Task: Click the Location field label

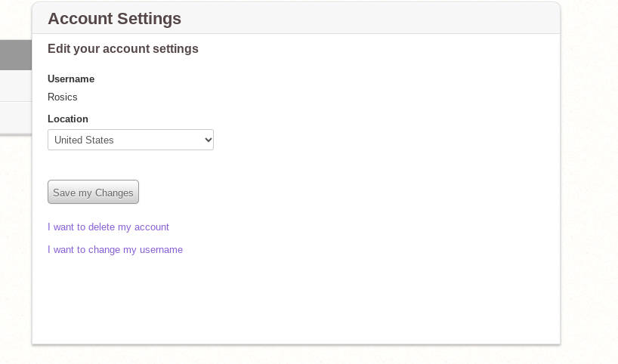Action: [x=68, y=119]
